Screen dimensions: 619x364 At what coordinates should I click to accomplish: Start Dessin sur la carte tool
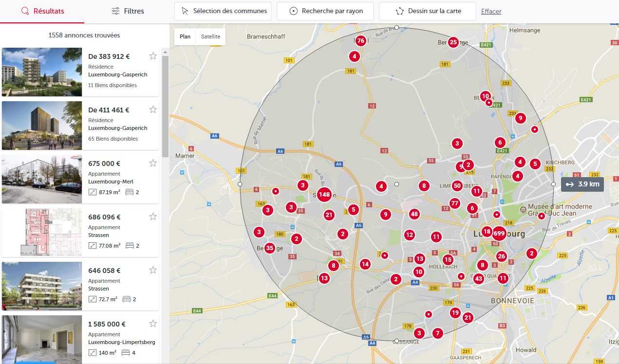coord(427,11)
